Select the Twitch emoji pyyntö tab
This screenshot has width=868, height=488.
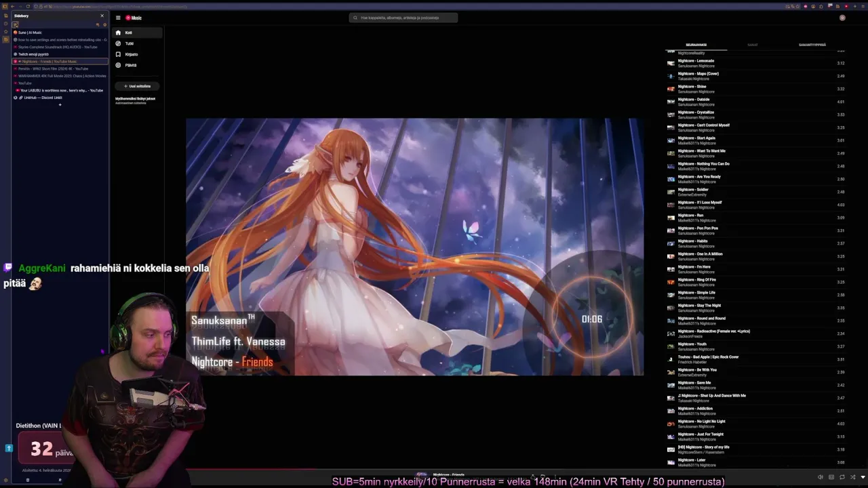(x=60, y=54)
